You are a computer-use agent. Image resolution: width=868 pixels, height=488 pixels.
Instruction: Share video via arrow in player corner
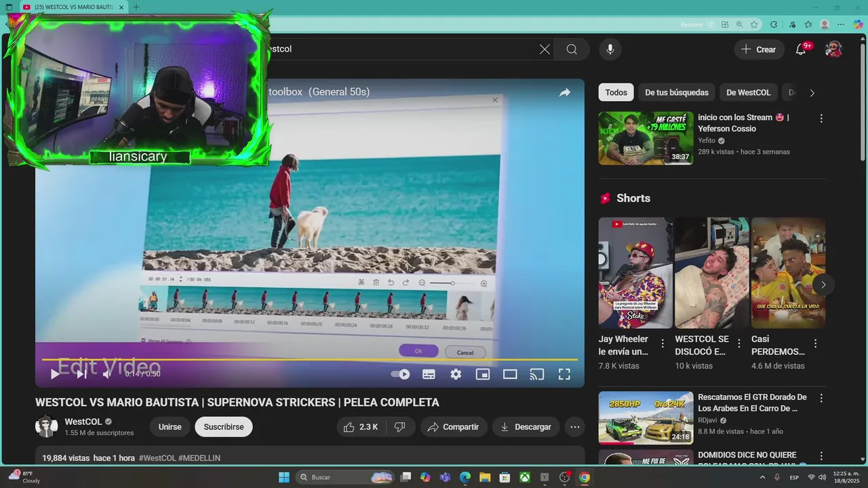[x=565, y=92]
